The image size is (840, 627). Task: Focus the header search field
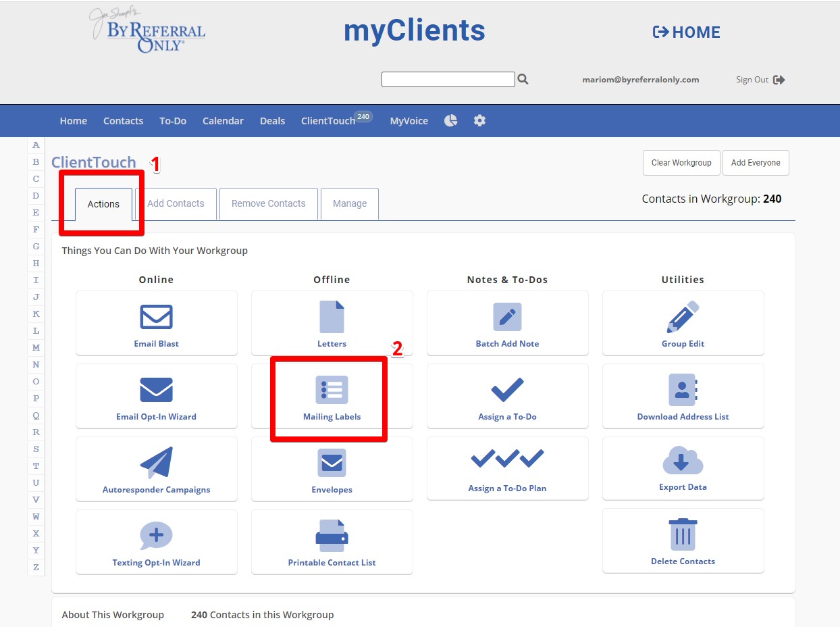coord(448,80)
